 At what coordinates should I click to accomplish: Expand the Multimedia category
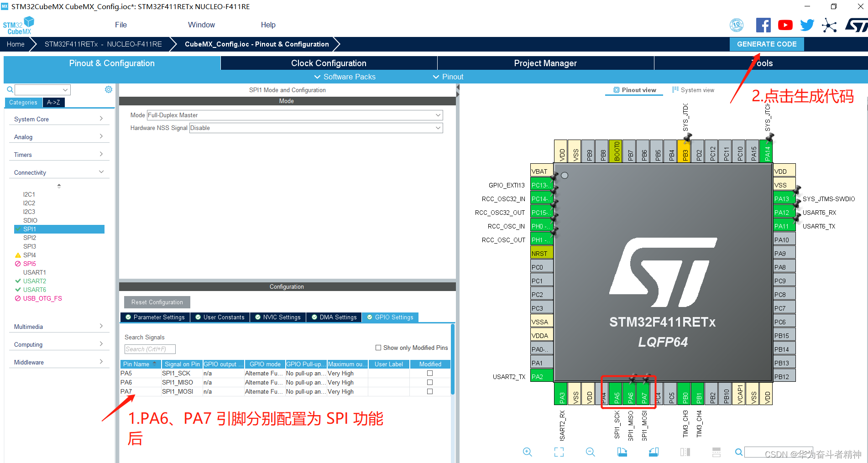pos(59,327)
